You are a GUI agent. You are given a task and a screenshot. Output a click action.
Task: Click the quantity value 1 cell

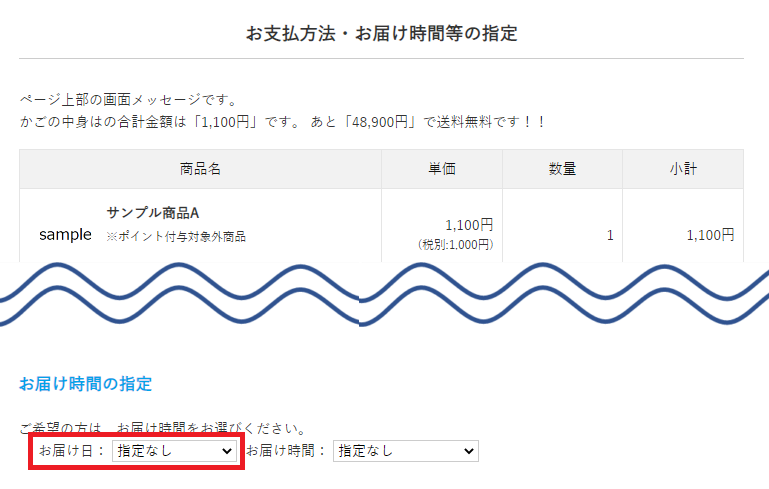pyautogui.click(x=609, y=235)
